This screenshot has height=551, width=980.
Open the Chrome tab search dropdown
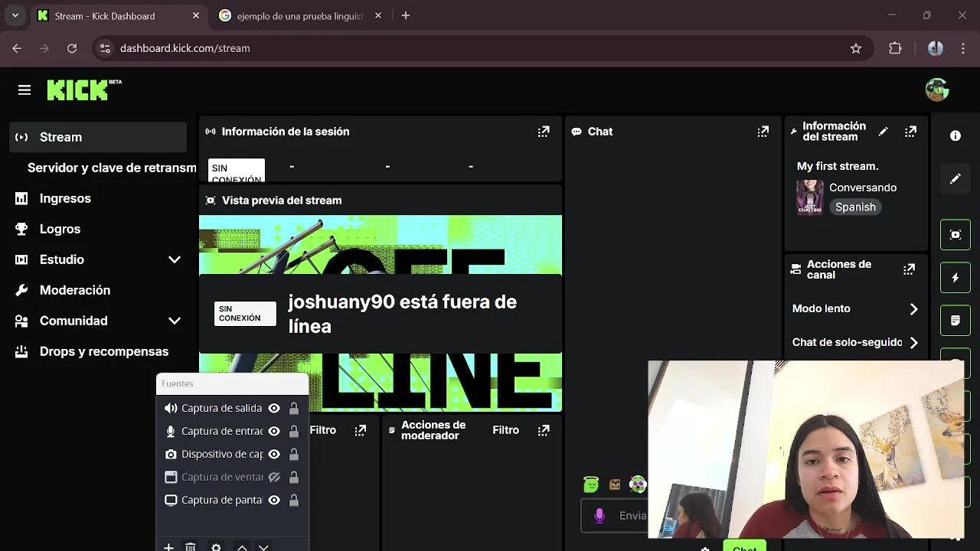pos(15,15)
